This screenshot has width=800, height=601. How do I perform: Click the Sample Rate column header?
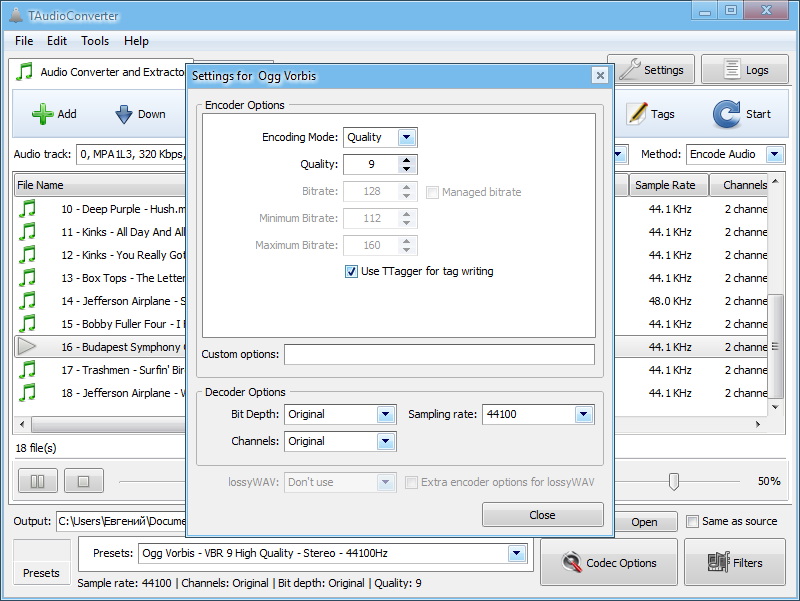click(x=668, y=185)
